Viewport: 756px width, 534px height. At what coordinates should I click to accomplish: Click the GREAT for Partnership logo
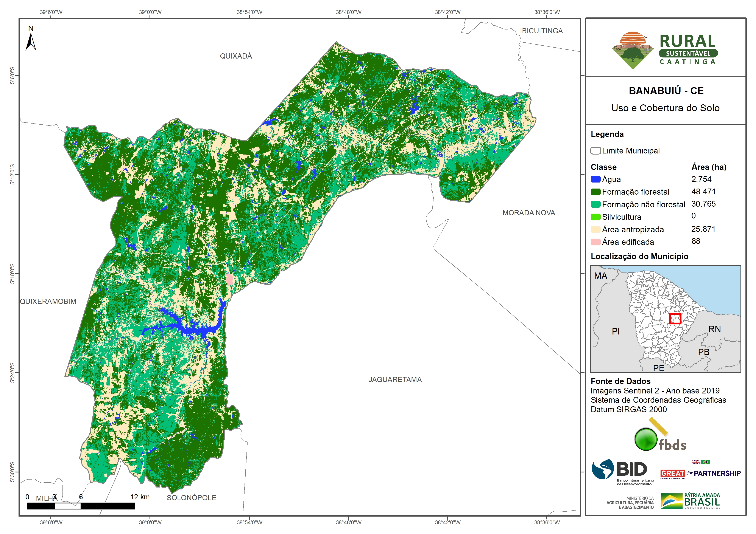pyautogui.click(x=700, y=473)
